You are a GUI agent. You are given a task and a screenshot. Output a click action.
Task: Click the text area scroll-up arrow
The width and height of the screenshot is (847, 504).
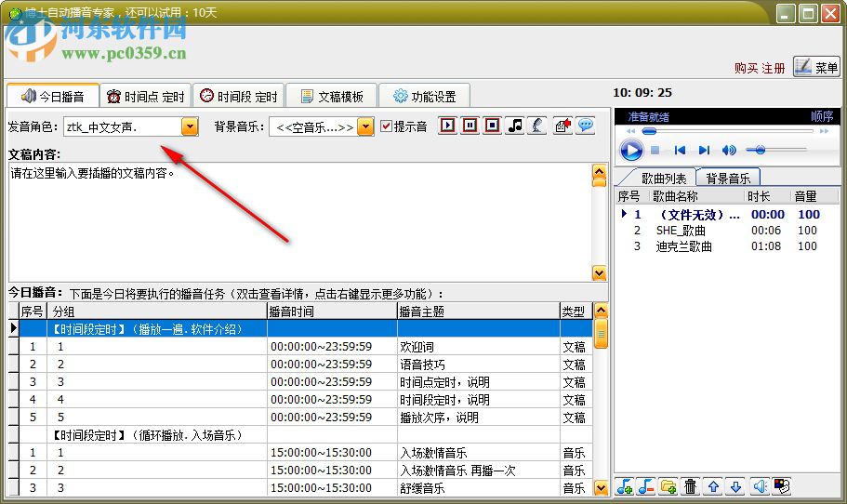click(x=599, y=173)
